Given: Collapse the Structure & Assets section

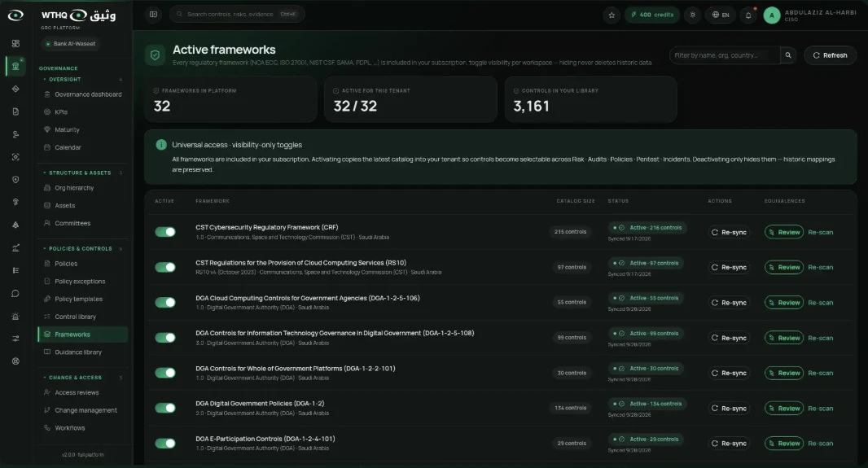Looking at the screenshot, I should (83, 173).
